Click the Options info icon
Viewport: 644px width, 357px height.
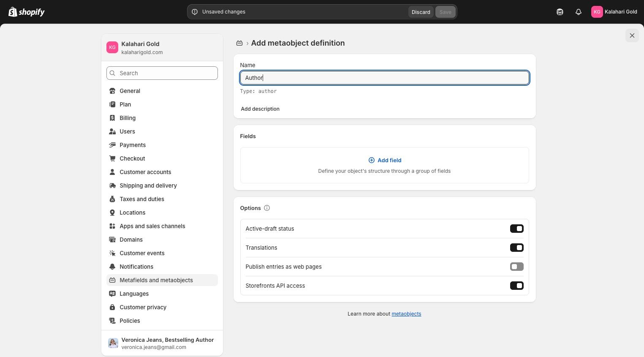(267, 208)
